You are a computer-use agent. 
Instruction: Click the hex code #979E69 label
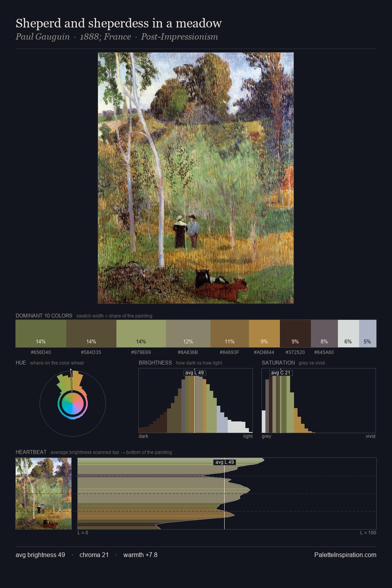141,352
